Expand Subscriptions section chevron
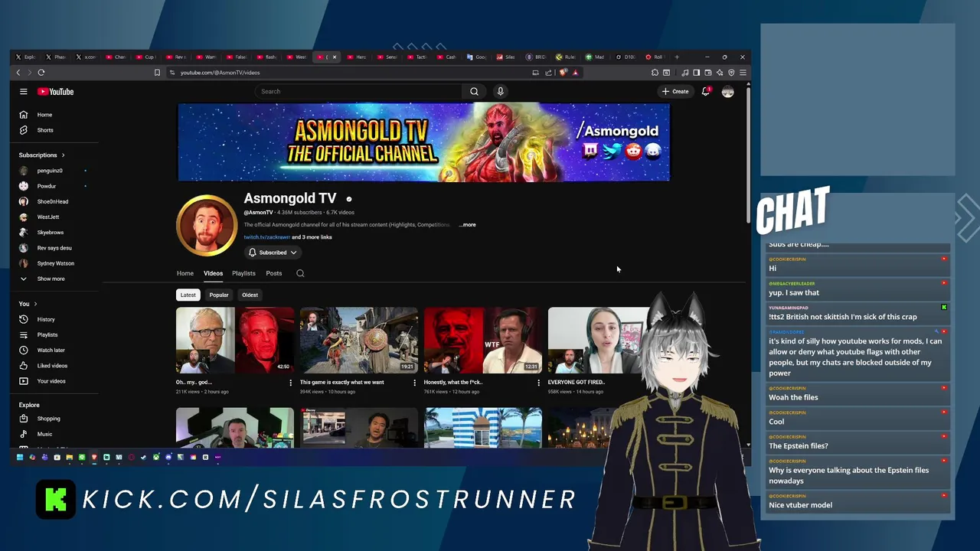This screenshot has height=551, width=980. [x=63, y=155]
